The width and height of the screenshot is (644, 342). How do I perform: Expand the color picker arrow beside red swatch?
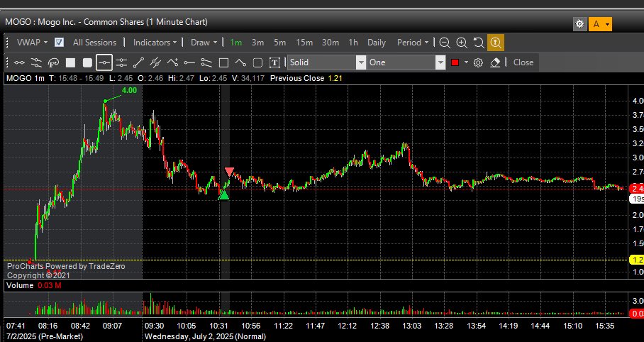pos(466,62)
